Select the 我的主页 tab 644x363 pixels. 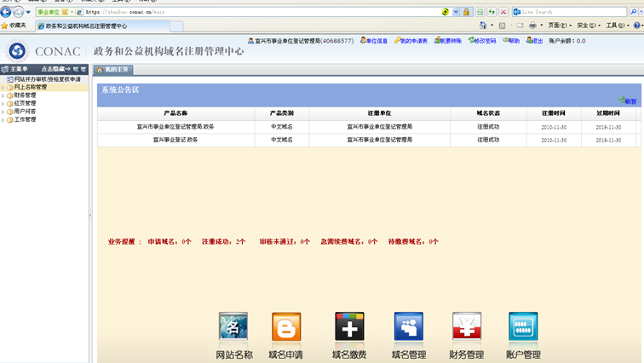click(113, 69)
